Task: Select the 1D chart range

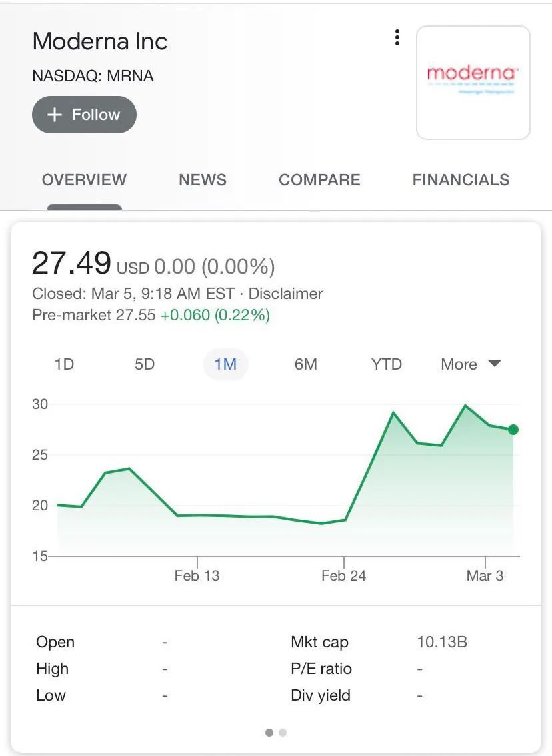Action: [64, 364]
